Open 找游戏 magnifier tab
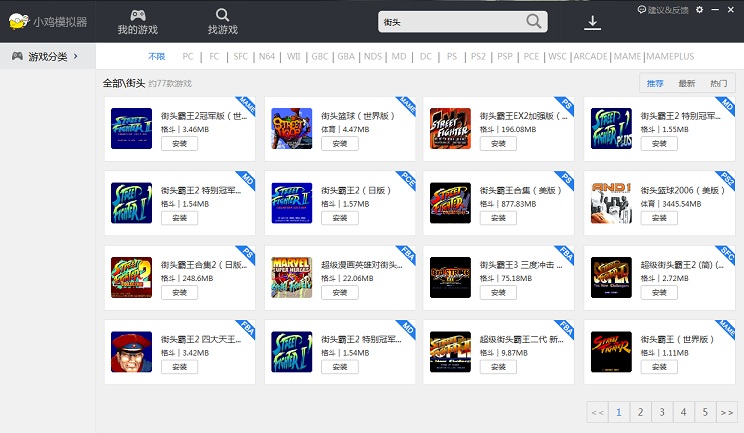 tap(222, 14)
